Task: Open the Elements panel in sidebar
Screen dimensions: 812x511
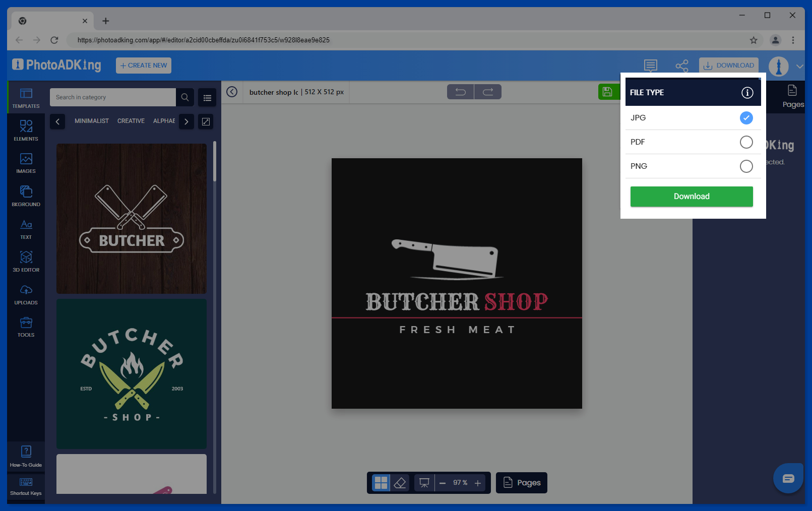Action: tap(26, 130)
